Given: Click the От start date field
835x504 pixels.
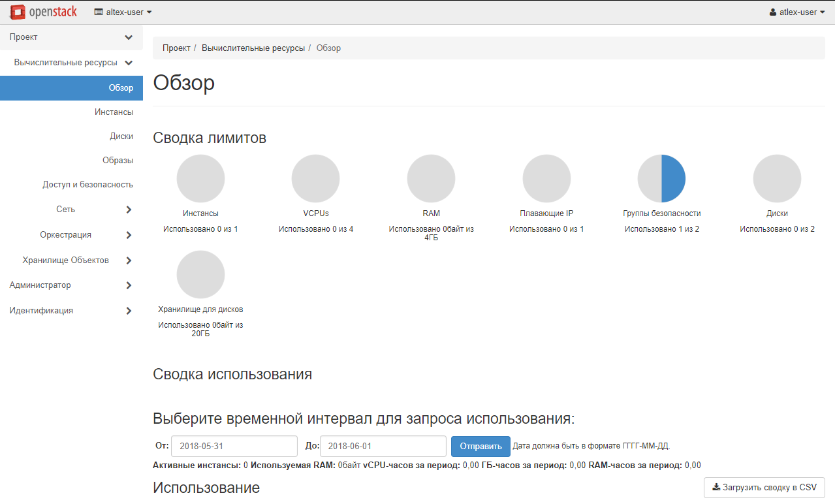Looking at the screenshot, I should click(234, 447).
